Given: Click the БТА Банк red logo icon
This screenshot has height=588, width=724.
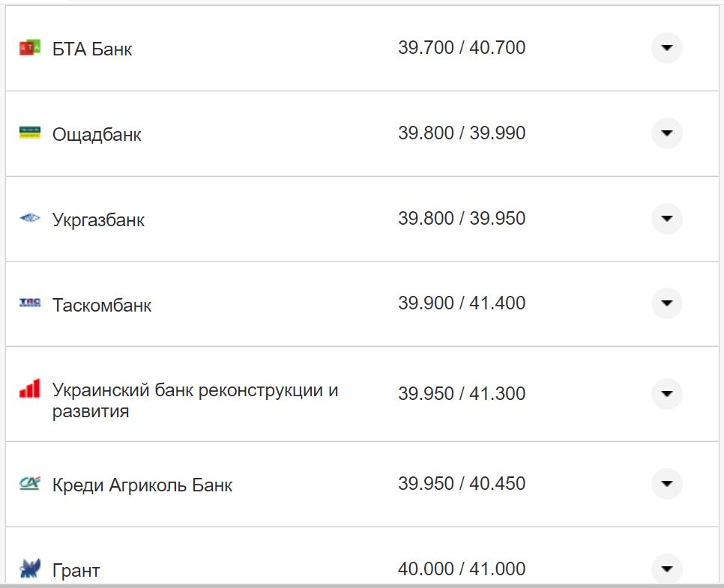Looking at the screenshot, I should tap(30, 48).
